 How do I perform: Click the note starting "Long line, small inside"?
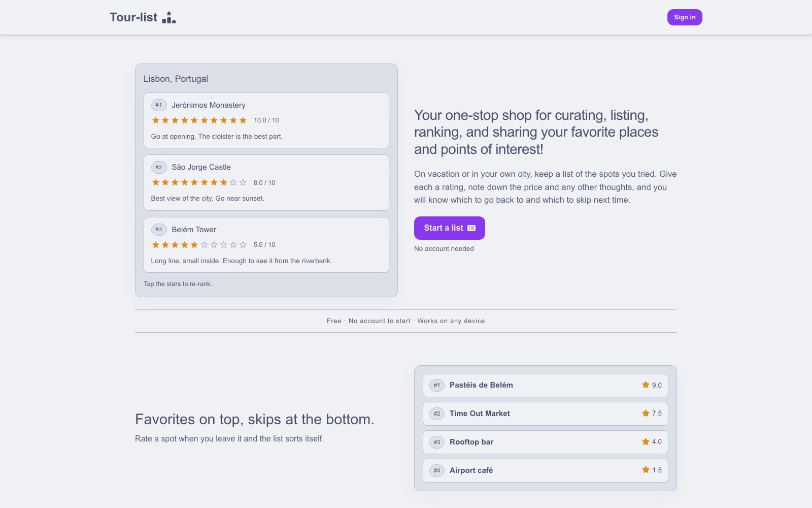242,261
